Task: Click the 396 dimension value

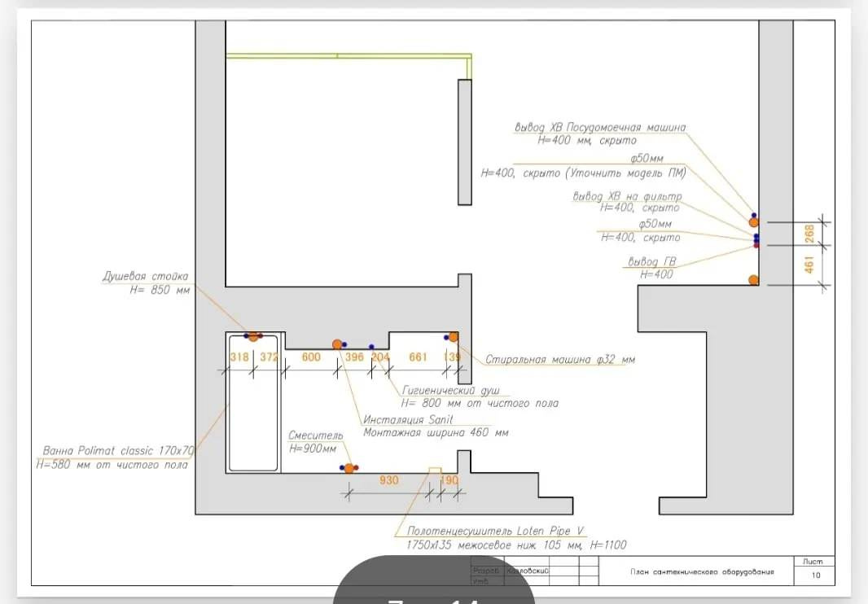Action: [354, 357]
